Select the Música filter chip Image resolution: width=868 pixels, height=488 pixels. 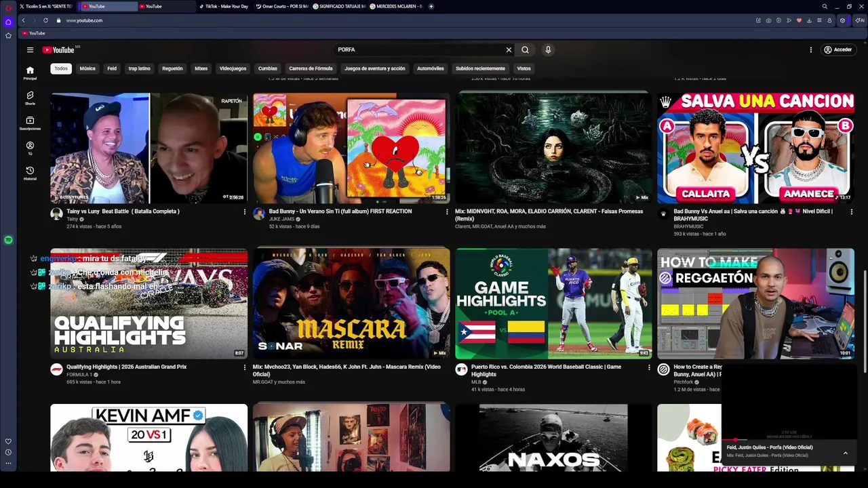click(87, 68)
